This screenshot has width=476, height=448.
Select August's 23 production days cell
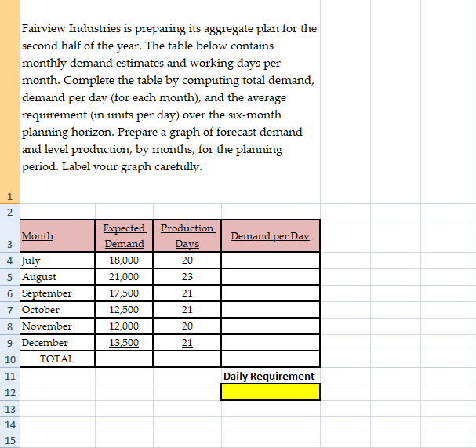tap(187, 277)
